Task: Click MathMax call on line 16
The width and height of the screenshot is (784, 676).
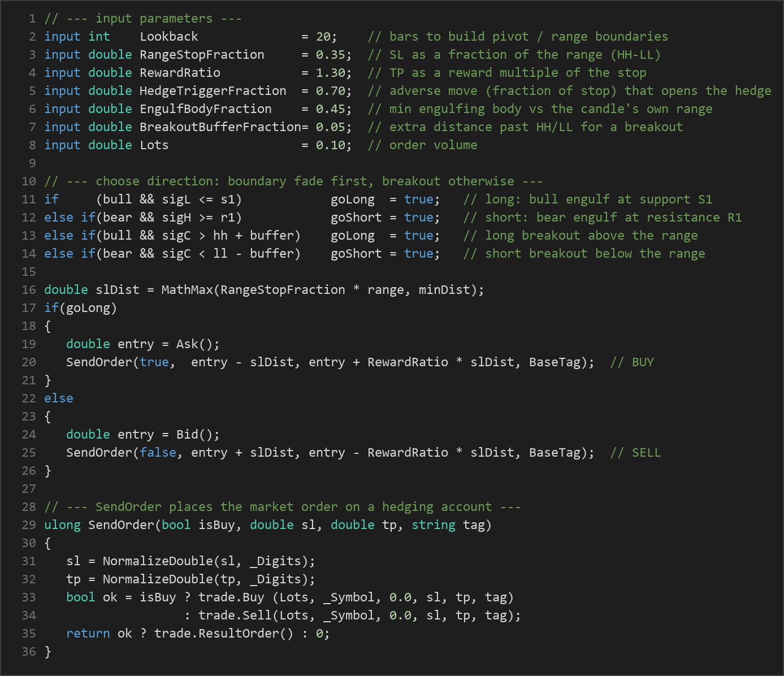Action: point(323,290)
